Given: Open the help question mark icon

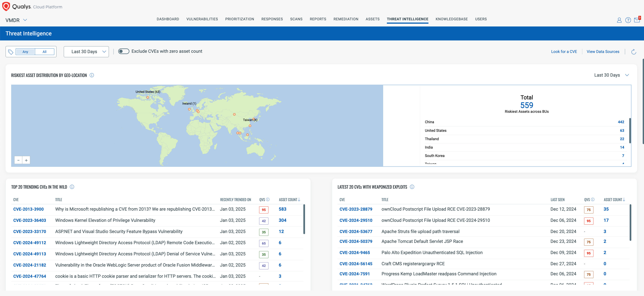Looking at the screenshot, I should 628,20.
